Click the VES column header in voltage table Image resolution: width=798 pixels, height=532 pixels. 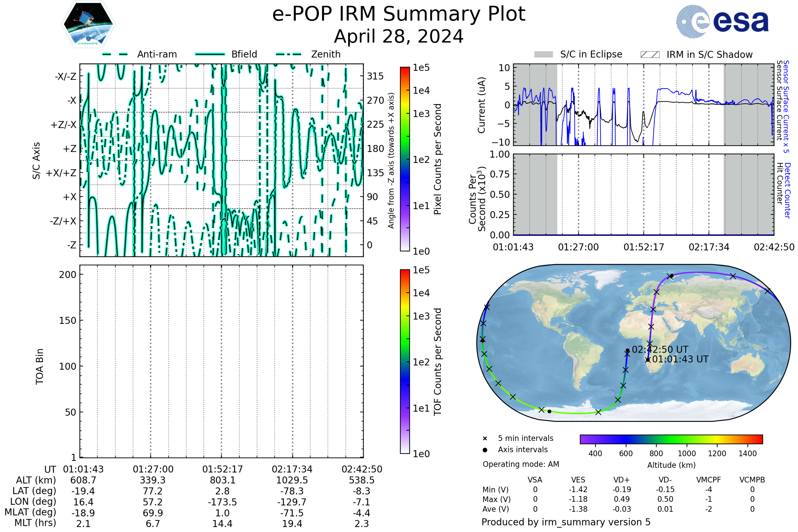click(578, 480)
